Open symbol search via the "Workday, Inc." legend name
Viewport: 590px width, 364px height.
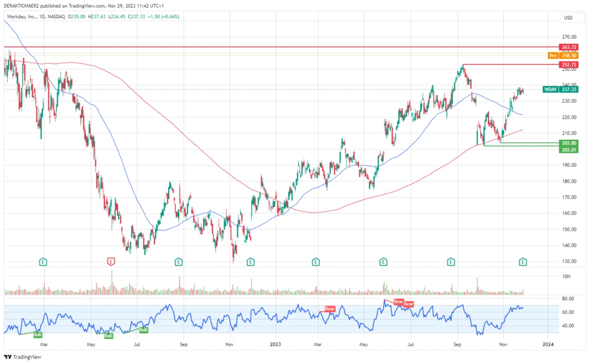[x=24, y=17]
